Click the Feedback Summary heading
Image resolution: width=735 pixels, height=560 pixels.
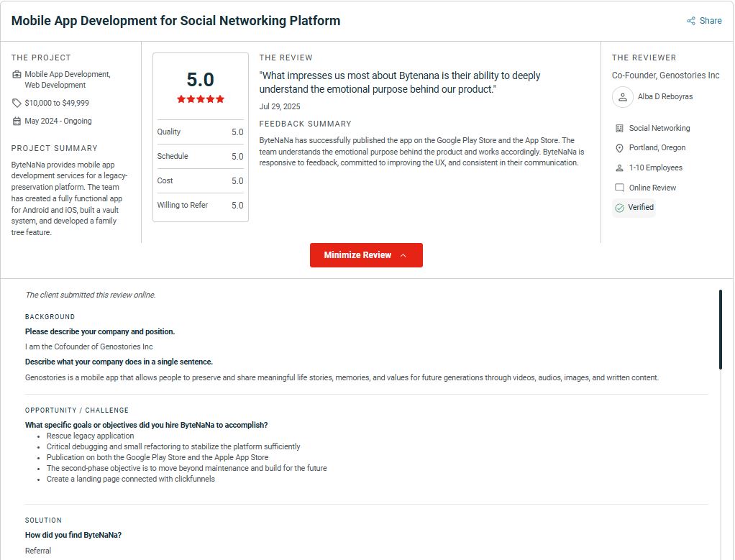click(305, 124)
